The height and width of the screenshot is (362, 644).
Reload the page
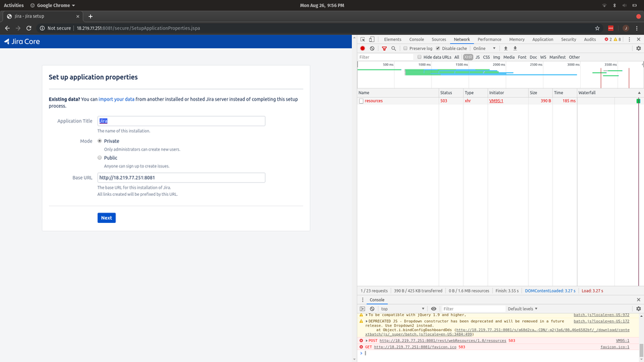(x=29, y=28)
